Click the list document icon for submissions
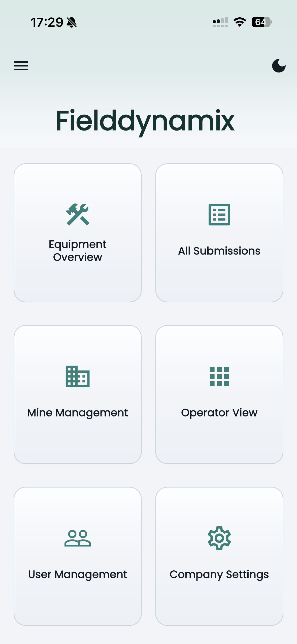 [219, 214]
